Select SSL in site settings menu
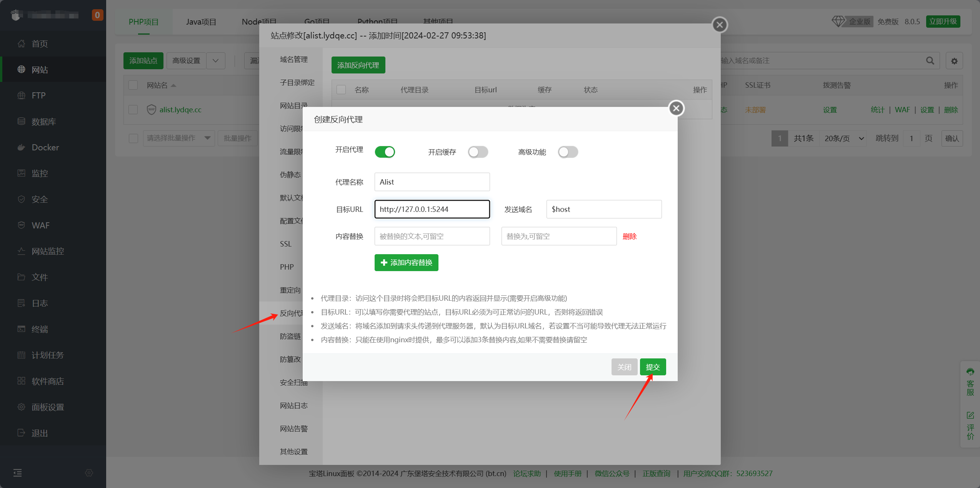 tap(286, 244)
